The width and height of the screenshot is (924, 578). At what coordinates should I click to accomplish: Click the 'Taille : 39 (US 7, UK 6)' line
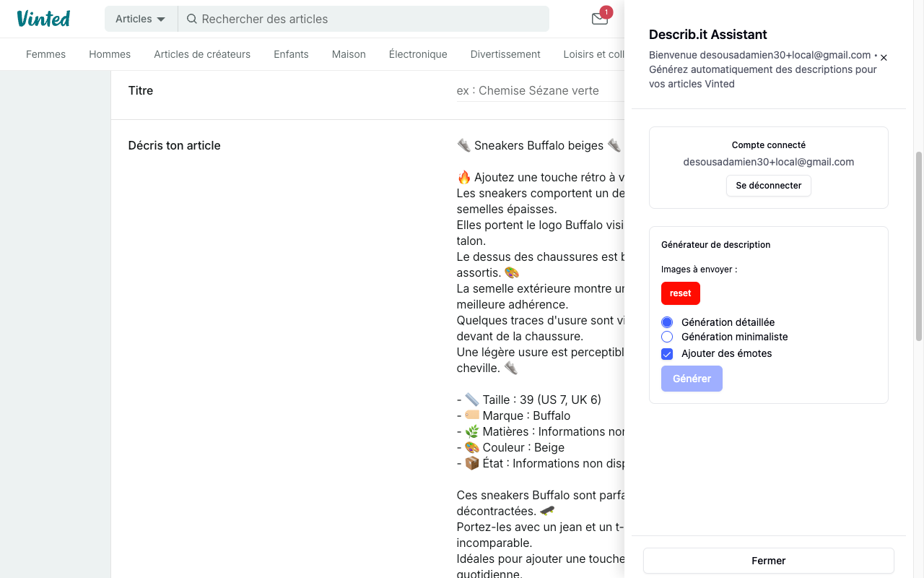(529, 400)
